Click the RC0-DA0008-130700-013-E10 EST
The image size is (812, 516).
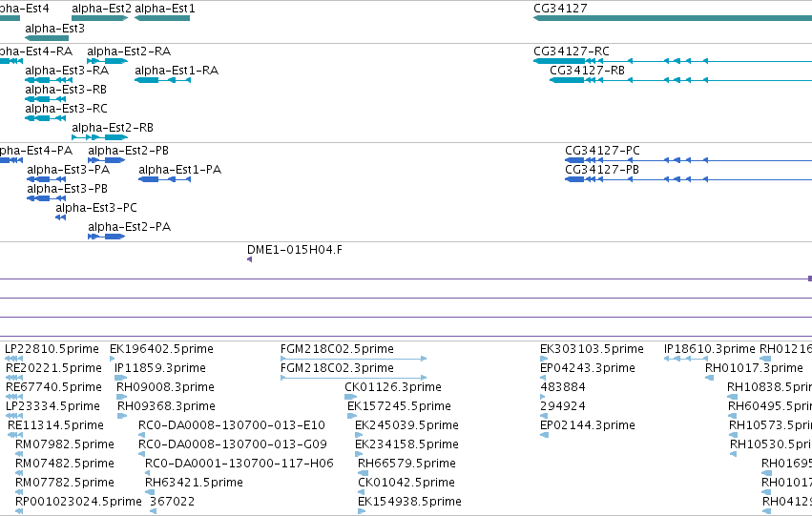142,435
